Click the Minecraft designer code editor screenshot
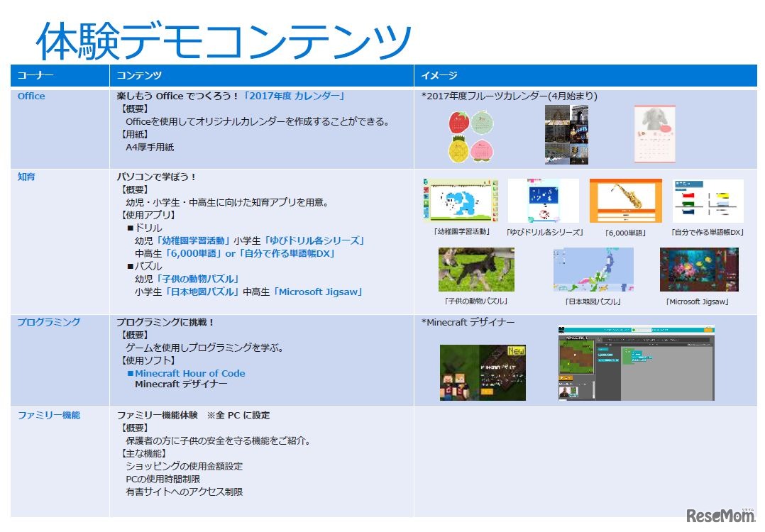The width and height of the screenshot is (765, 532). click(636, 362)
